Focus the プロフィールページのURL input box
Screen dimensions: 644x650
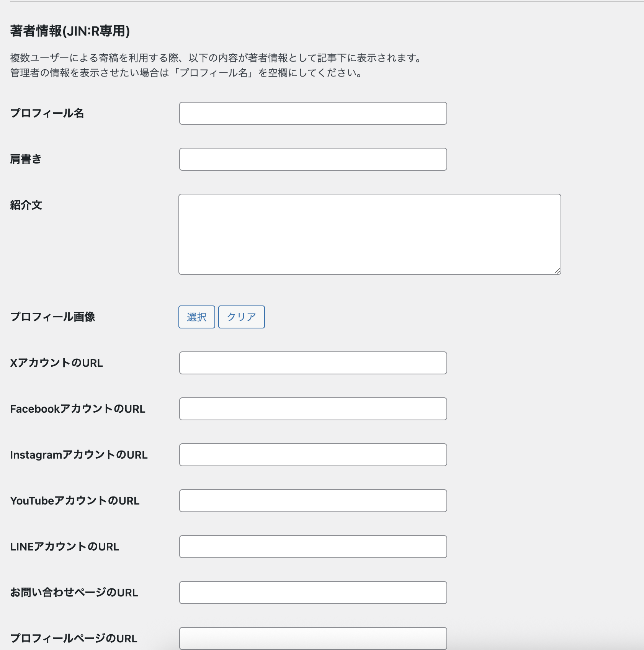[313, 638]
